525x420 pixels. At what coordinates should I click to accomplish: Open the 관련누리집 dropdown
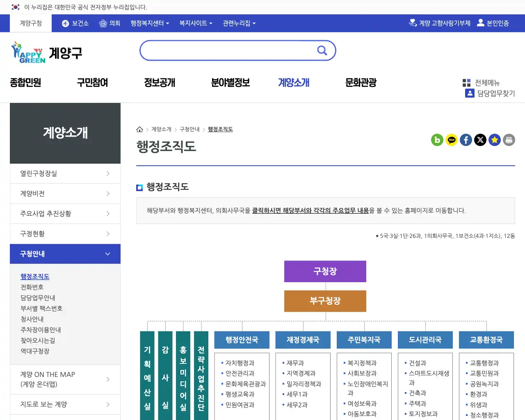tap(239, 23)
